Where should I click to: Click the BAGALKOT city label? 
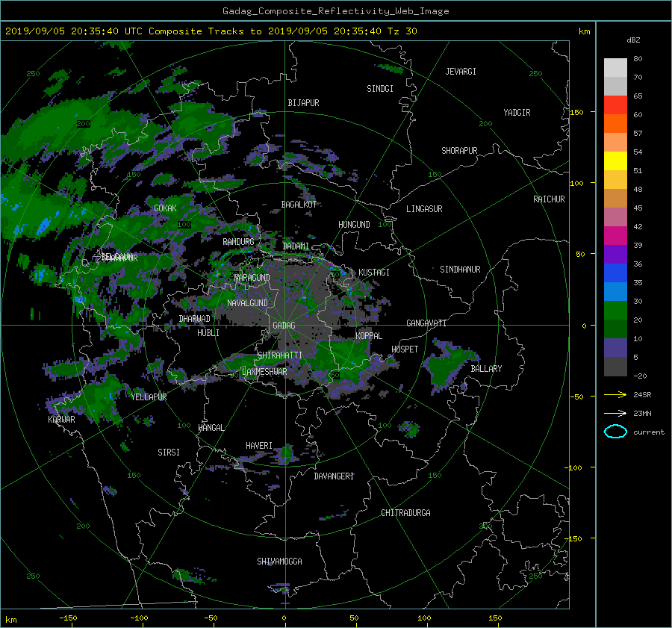[x=299, y=205]
